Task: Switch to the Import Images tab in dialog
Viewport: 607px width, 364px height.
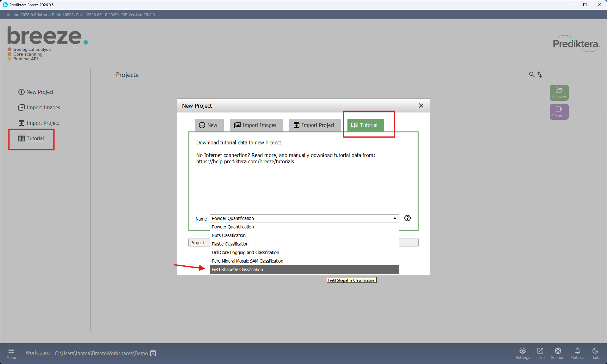Action: tap(256, 125)
